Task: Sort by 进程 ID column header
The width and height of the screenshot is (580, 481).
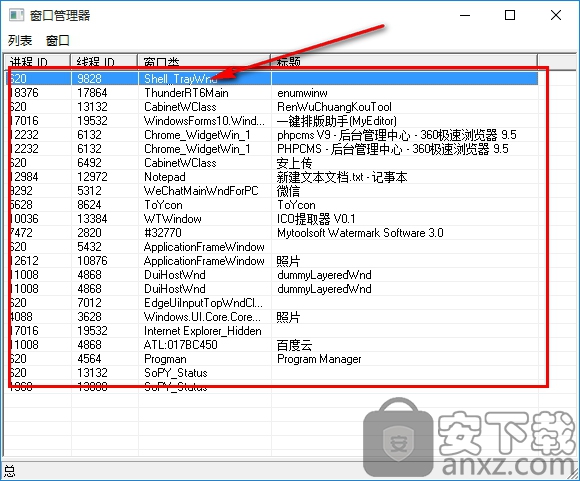Action: (37, 61)
